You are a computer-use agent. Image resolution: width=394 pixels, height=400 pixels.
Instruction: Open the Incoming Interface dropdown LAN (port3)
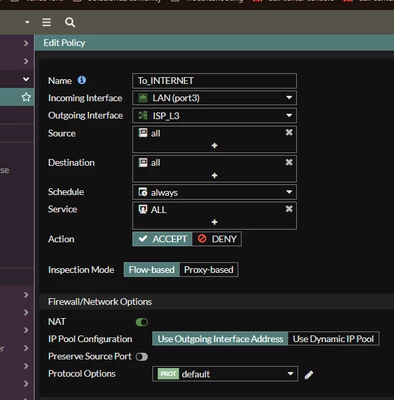[214, 98]
